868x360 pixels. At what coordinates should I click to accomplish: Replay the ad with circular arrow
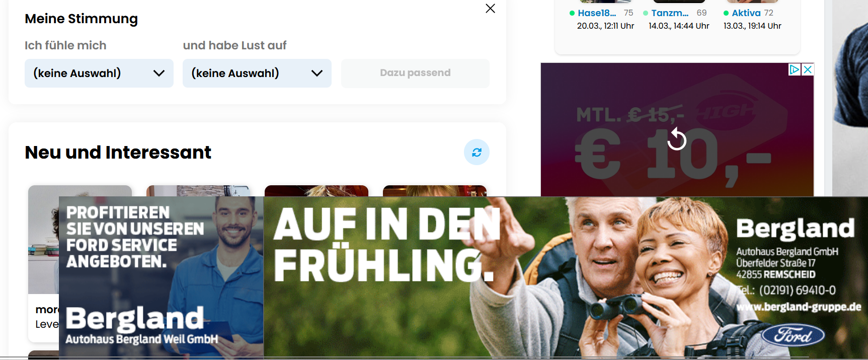coord(677,139)
